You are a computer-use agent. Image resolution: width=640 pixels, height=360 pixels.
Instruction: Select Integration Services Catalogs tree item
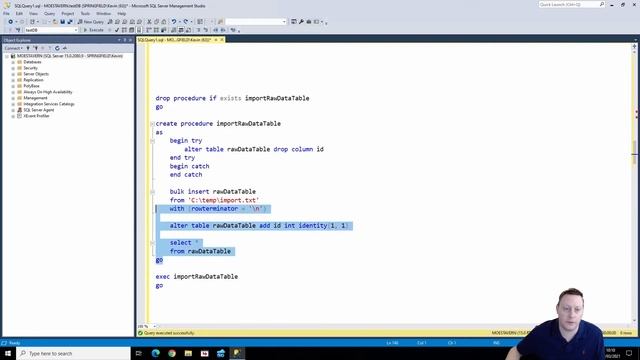(x=49, y=104)
